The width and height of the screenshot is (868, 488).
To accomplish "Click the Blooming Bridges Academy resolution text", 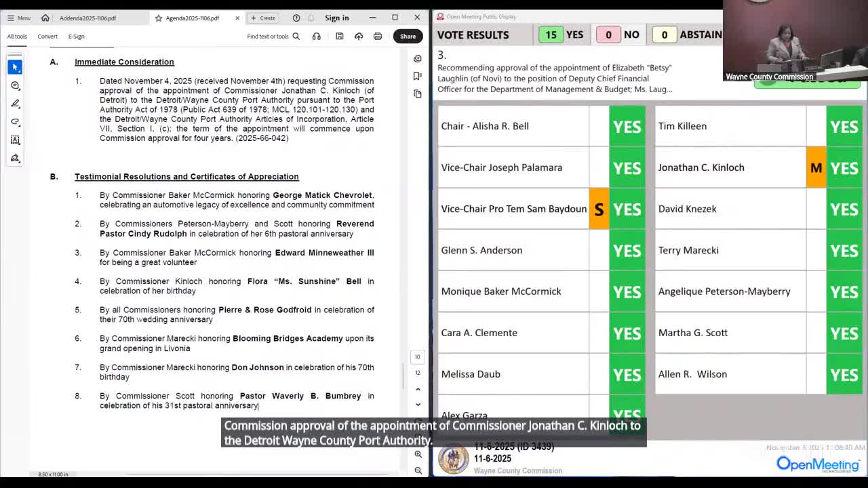I will pos(237,343).
